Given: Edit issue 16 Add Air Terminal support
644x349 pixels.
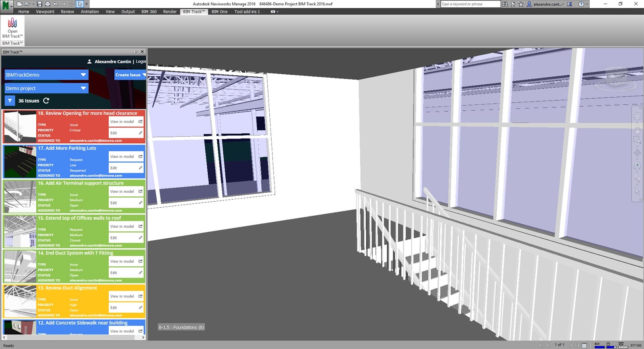Looking at the screenshot, I should 126,203.
